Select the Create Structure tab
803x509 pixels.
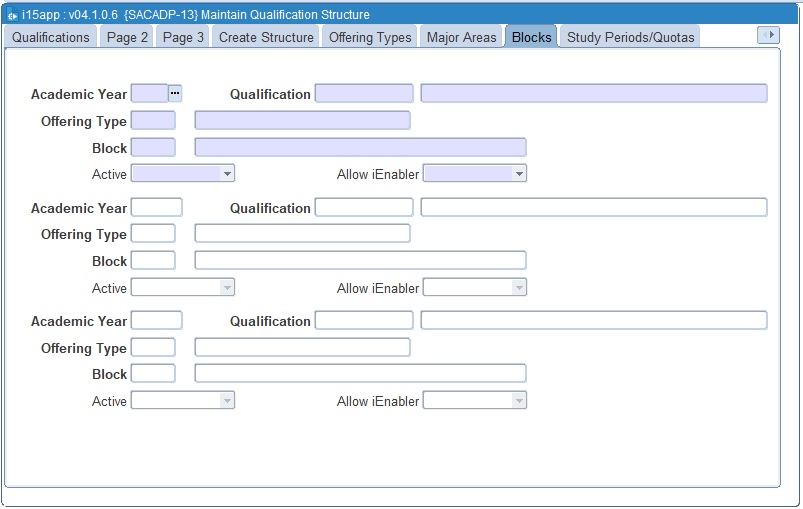[266, 37]
